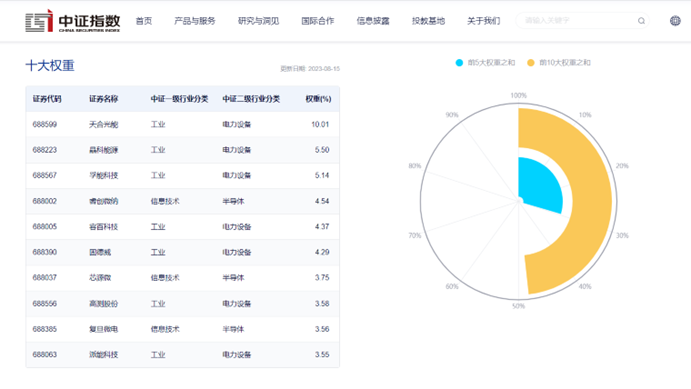
Task: Open the 信息披露 menu
Action: tap(373, 21)
